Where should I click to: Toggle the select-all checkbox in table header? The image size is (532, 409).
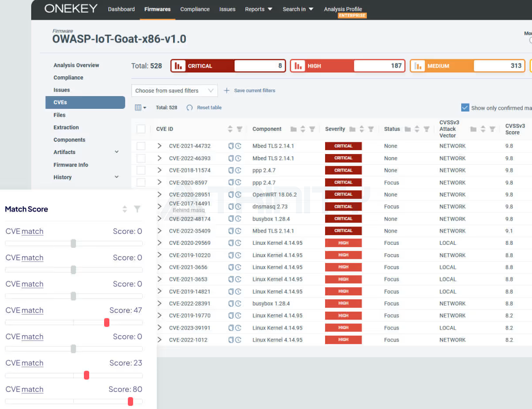141,129
